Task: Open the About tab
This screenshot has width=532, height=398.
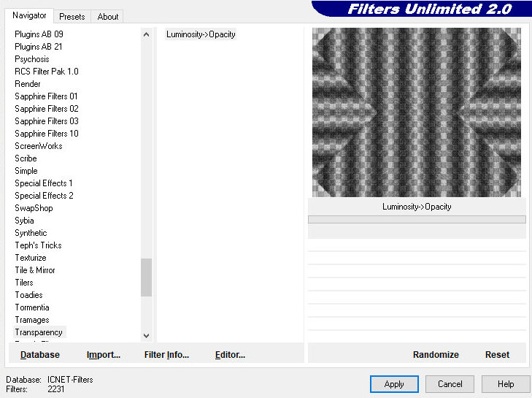Action: tap(108, 16)
